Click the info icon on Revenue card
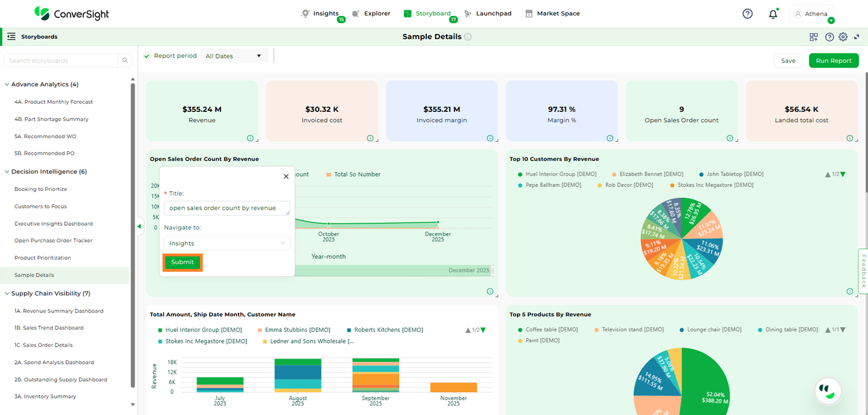 click(x=251, y=138)
